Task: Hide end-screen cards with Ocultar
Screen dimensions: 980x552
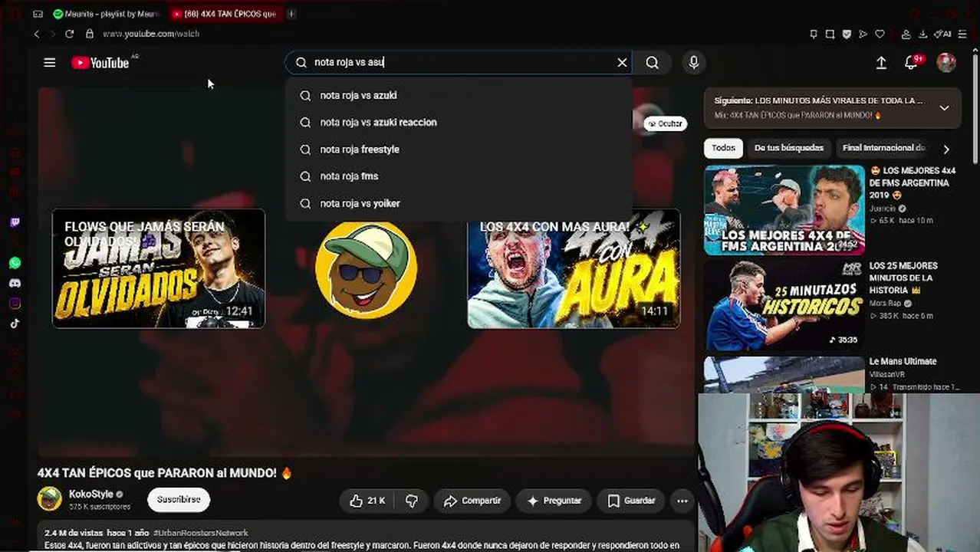Action: 664,123
